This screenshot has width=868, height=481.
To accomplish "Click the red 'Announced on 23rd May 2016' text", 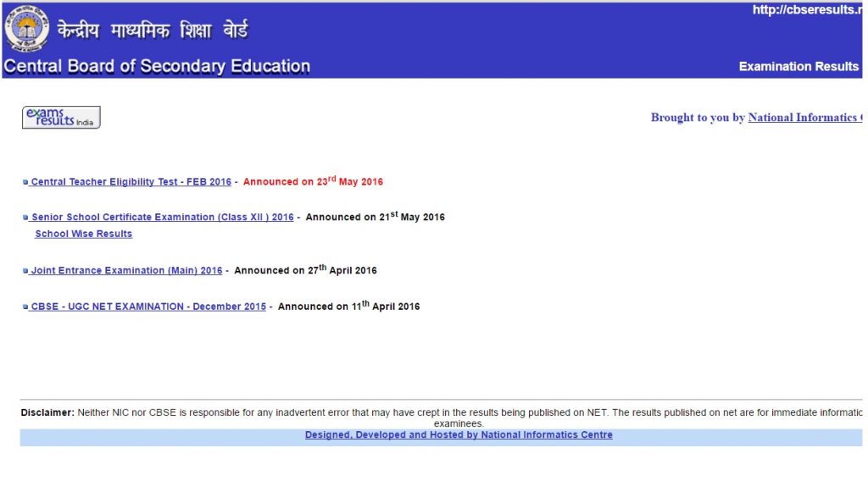I will pos(313,181).
